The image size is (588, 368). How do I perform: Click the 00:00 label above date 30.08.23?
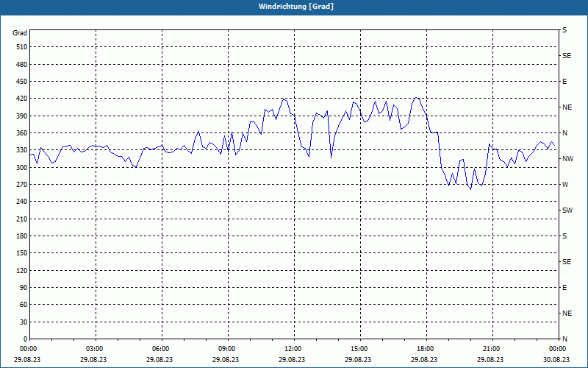tap(556, 349)
